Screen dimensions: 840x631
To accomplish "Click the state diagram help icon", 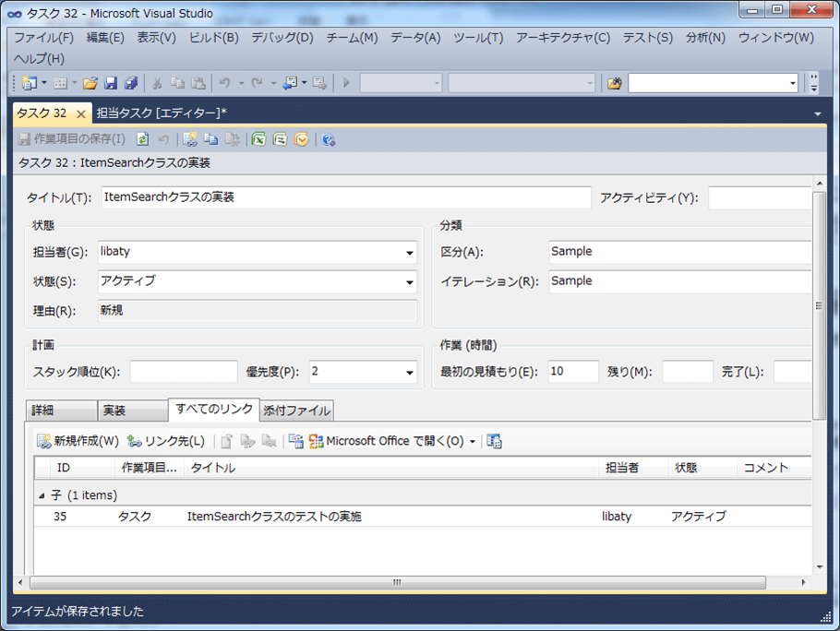I will click(x=329, y=139).
